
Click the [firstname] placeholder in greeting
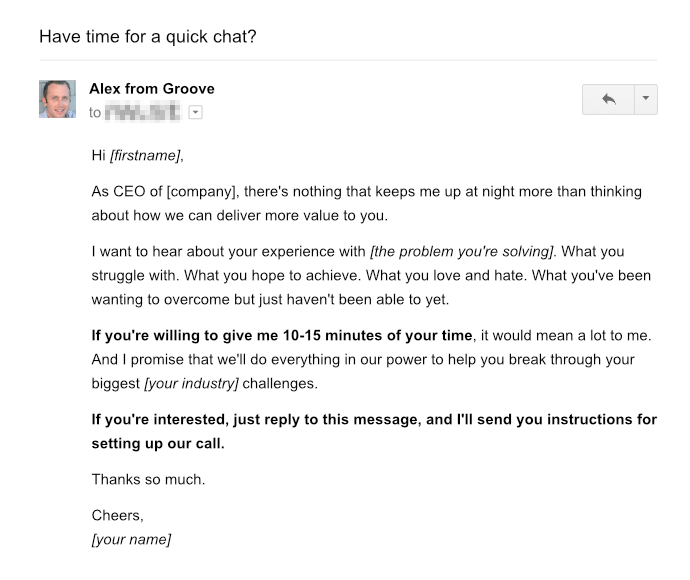[146, 155]
